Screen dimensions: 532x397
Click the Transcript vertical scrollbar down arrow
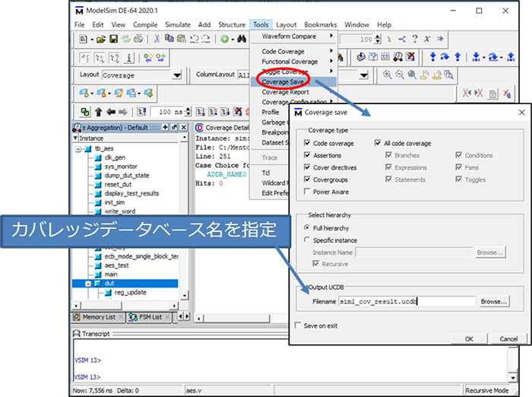513,378
